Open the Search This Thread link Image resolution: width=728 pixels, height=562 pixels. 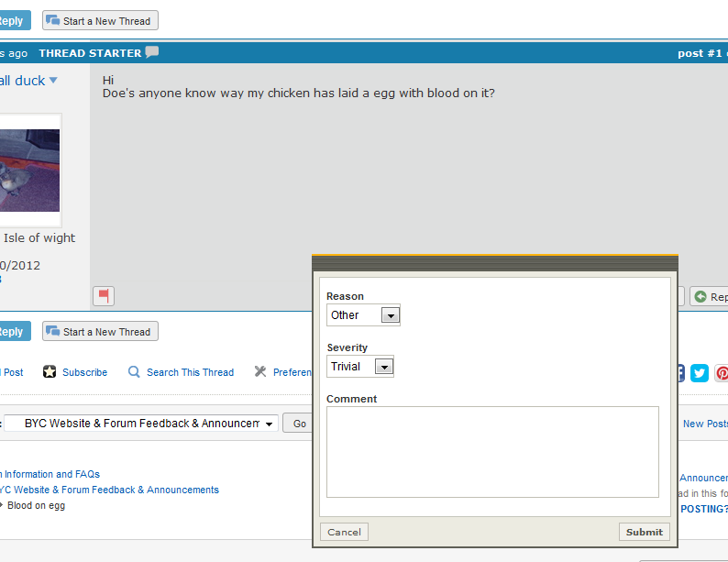point(190,372)
